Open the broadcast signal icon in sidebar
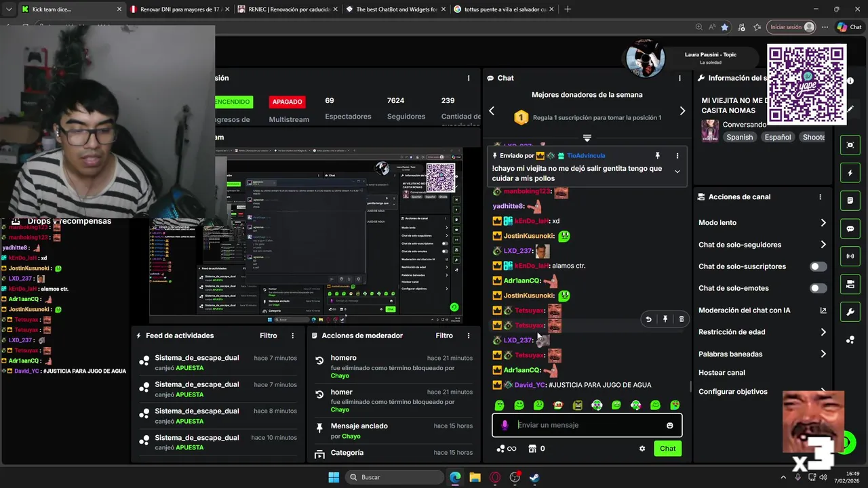 point(850,257)
